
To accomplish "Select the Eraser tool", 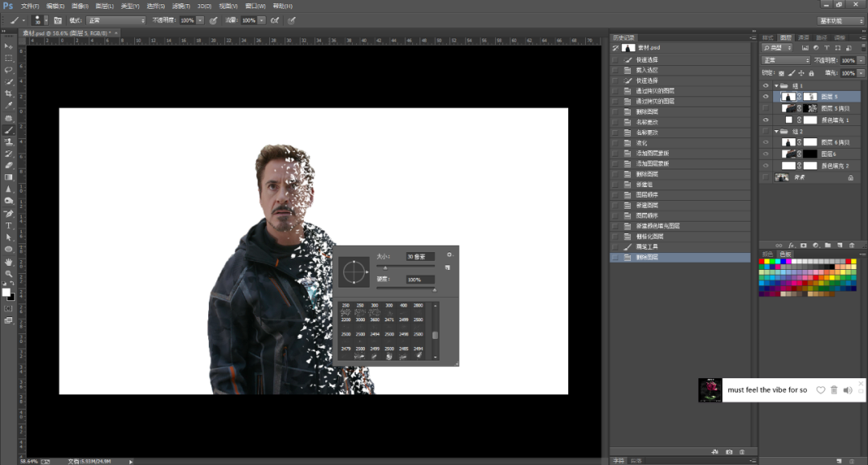I will click(x=8, y=165).
